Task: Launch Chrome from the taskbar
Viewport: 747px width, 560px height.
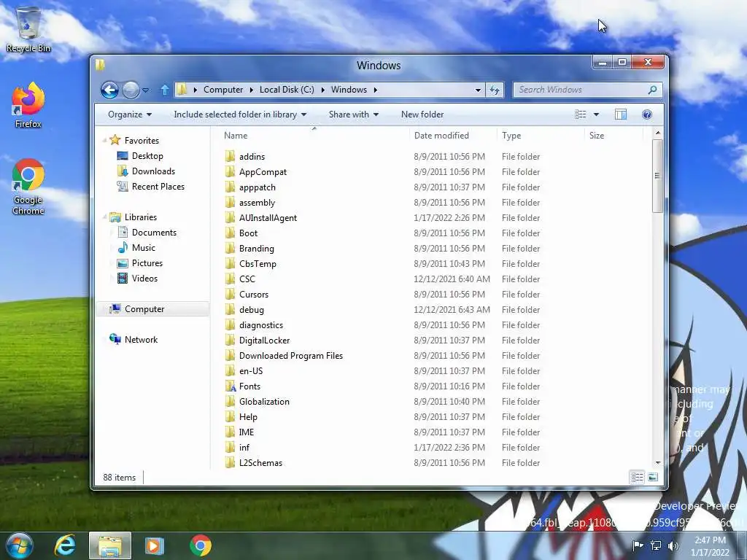Action: [201, 545]
